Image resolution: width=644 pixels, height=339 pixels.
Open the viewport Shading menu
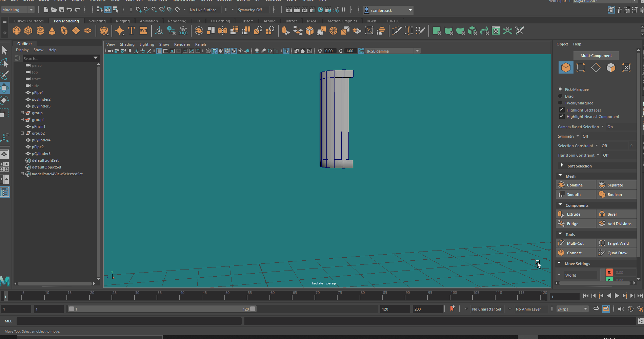pos(127,44)
